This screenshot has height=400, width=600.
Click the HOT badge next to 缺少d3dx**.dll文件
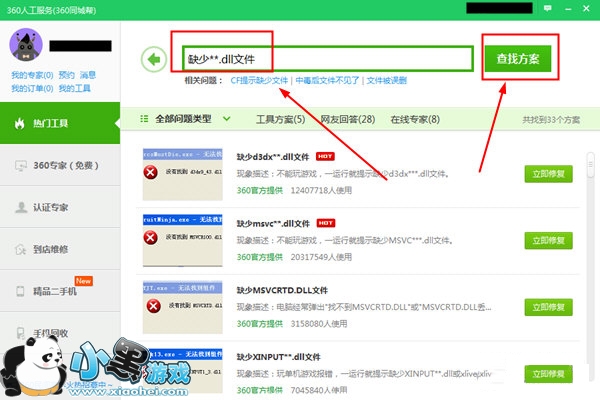coord(325,156)
